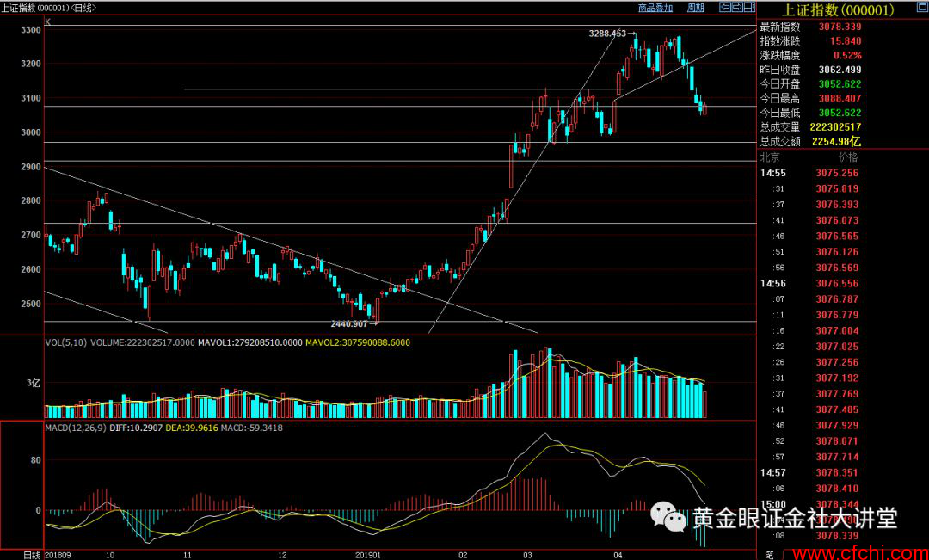Select the tick price 3076.073
This screenshot has width=929, height=560.
coord(837,220)
